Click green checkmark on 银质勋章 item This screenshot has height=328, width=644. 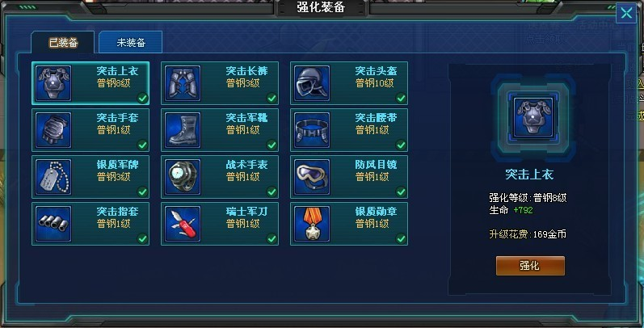(401, 238)
